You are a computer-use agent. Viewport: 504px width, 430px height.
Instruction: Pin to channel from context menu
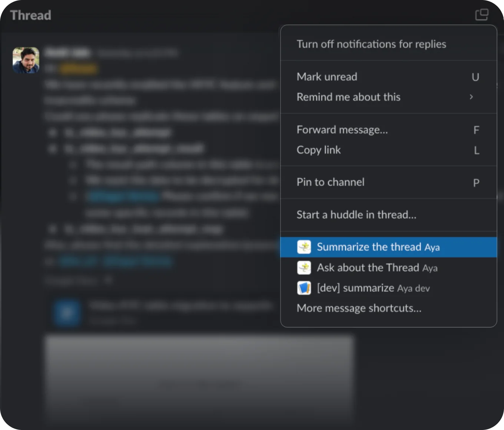coord(330,182)
